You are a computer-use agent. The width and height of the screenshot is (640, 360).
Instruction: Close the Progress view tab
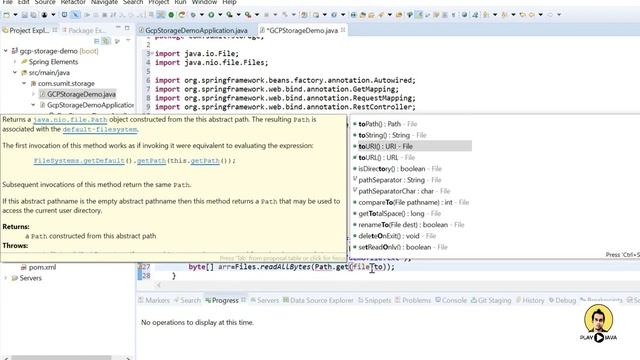point(244,300)
